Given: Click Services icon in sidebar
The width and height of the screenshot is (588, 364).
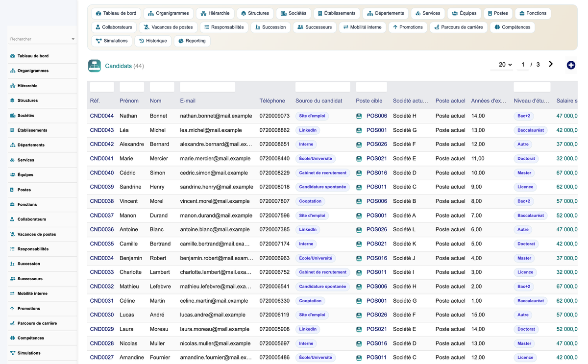Looking at the screenshot, I should 12,160.
